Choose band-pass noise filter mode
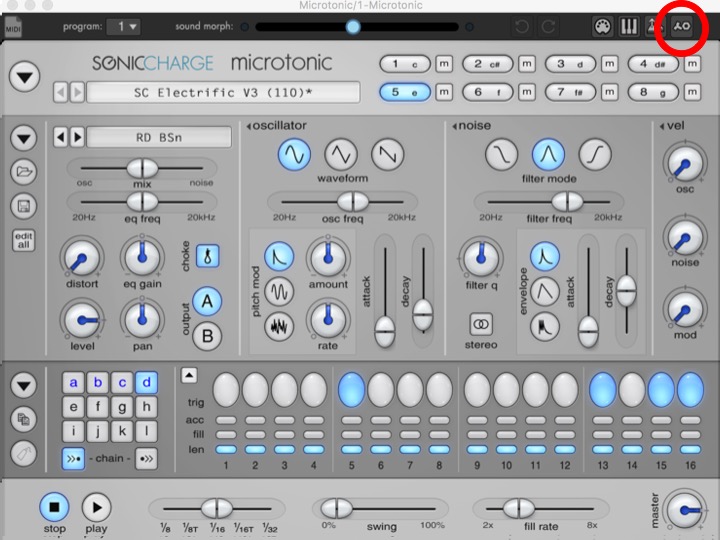Image resolution: width=720 pixels, height=540 pixels. pos(548,154)
